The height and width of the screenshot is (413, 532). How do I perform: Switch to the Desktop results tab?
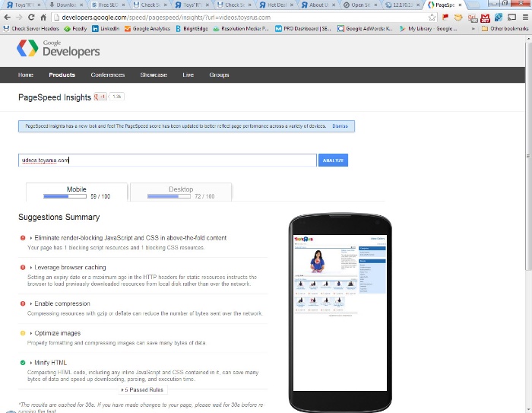[180, 192]
